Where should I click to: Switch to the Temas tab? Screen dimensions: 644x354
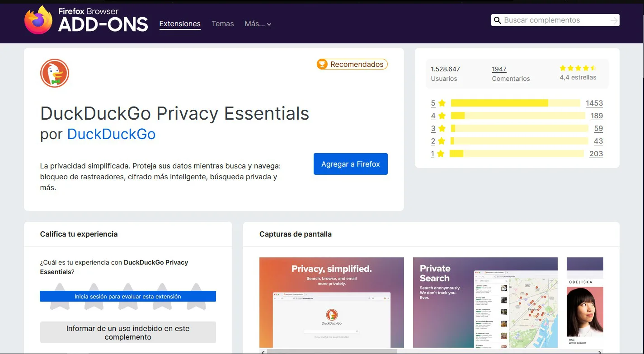pyautogui.click(x=223, y=24)
